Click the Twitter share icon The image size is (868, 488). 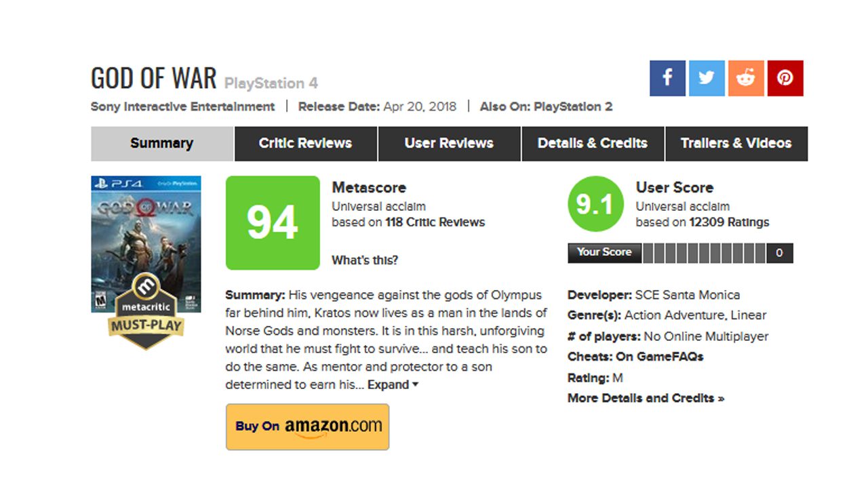pos(707,78)
